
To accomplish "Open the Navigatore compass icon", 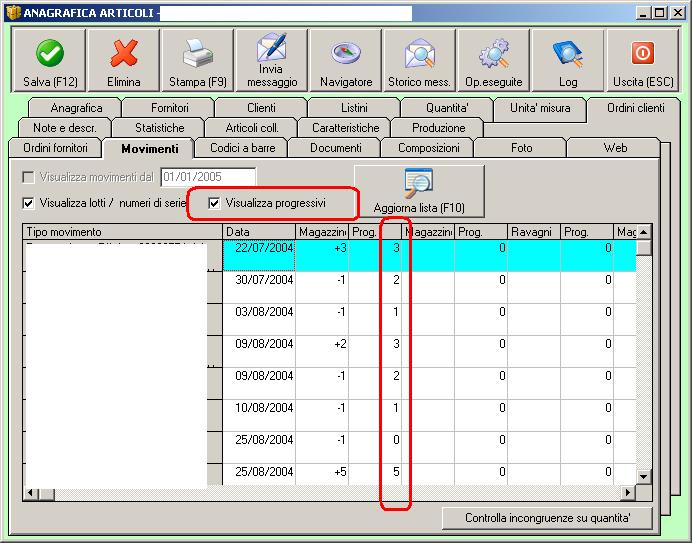I will point(346,53).
